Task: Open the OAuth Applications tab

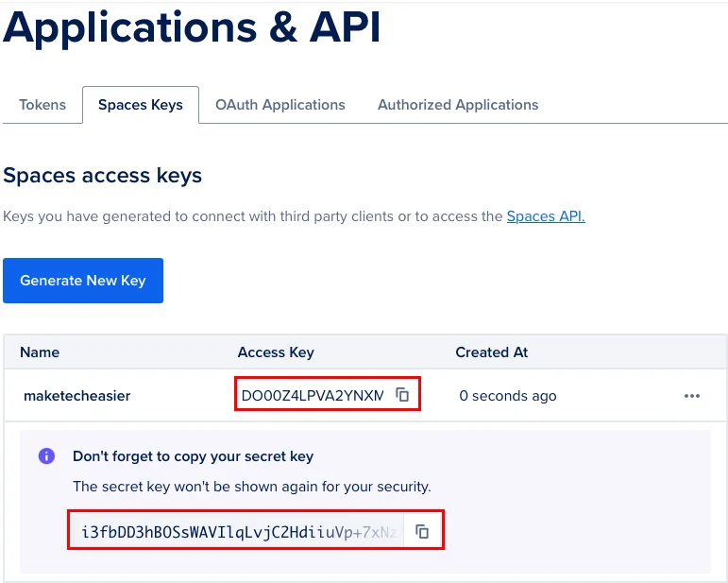Action: pos(280,105)
